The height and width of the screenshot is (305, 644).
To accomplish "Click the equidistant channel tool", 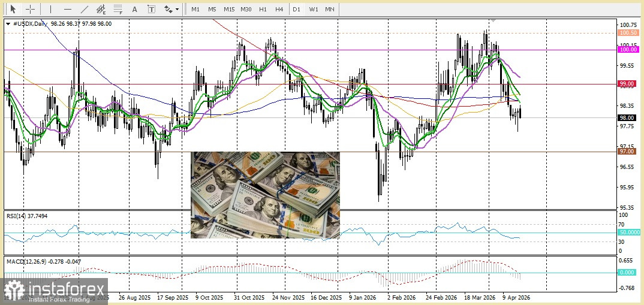I will (x=101, y=10).
